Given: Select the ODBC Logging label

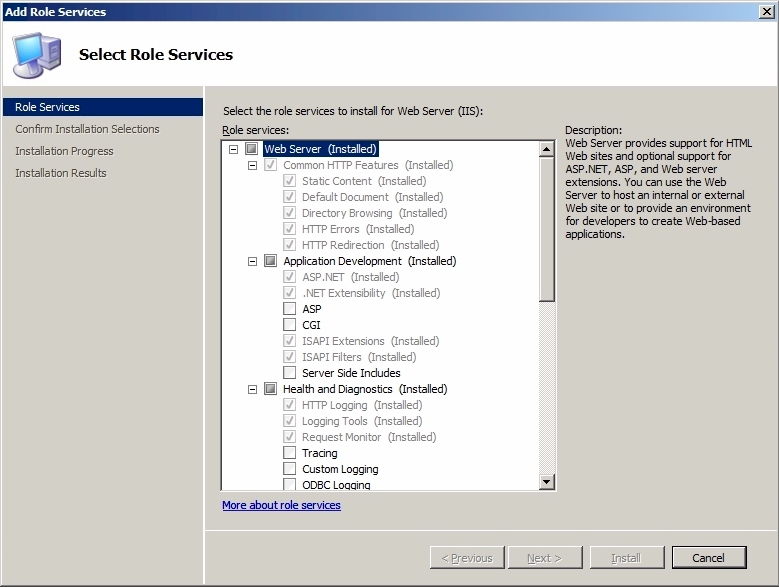Looking at the screenshot, I should [336, 484].
